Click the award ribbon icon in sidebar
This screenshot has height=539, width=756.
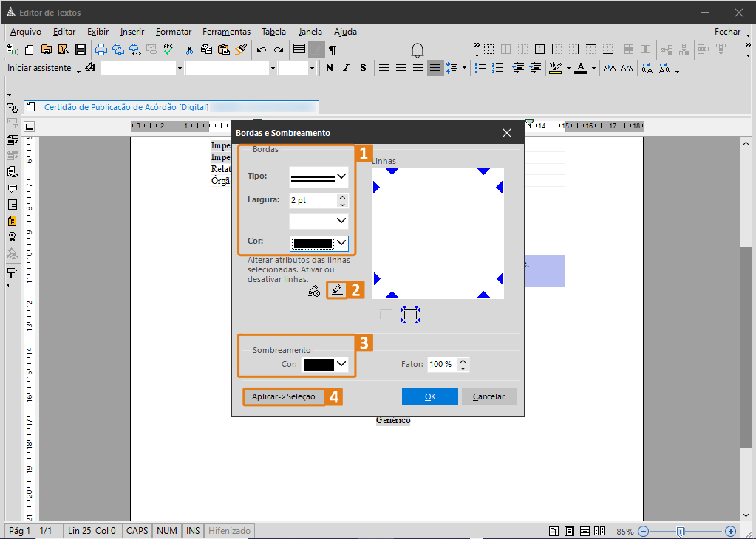[x=13, y=237]
